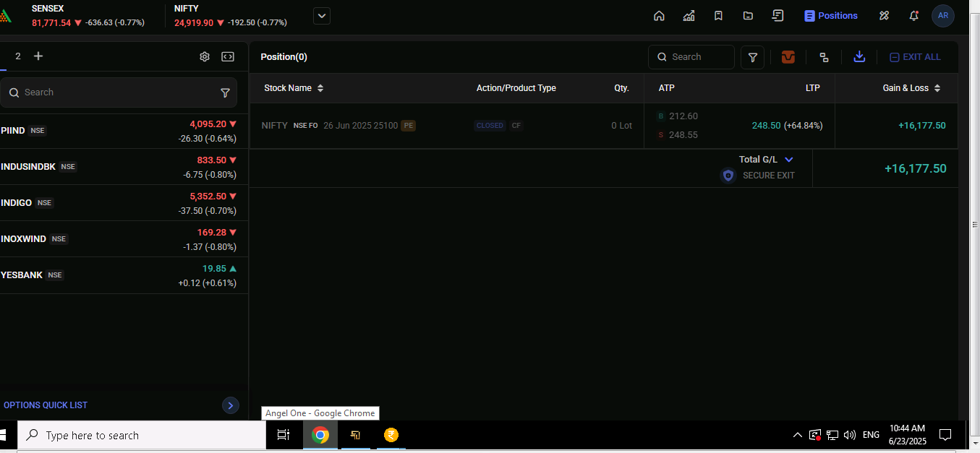Toggle the watchlist panel collapse icon
The height and width of the screenshot is (453, 980).
coord(228,57)
